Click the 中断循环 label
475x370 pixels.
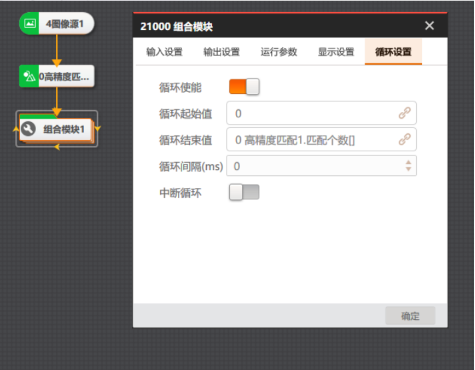click(x=180, y=193)
